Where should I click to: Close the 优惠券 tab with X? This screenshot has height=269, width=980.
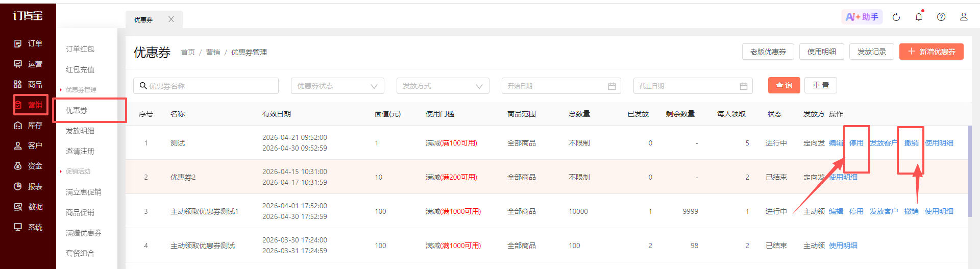(x=171, y=19)
